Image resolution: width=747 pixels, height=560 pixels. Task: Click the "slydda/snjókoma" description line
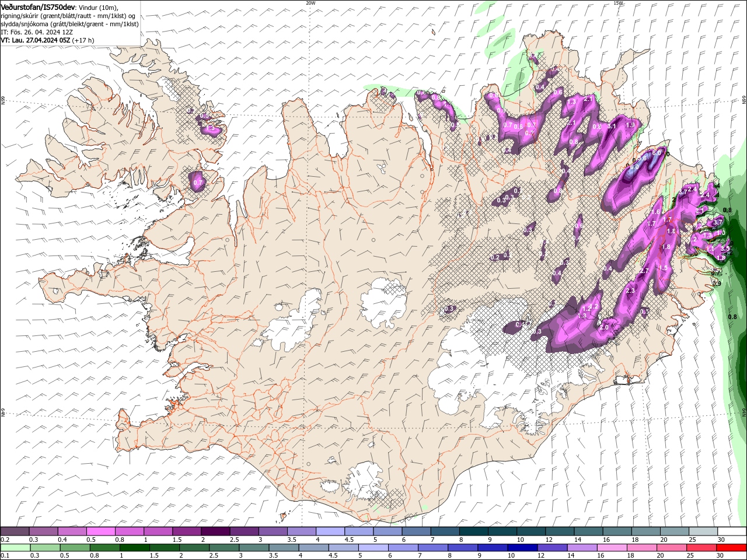coord(70,24)
